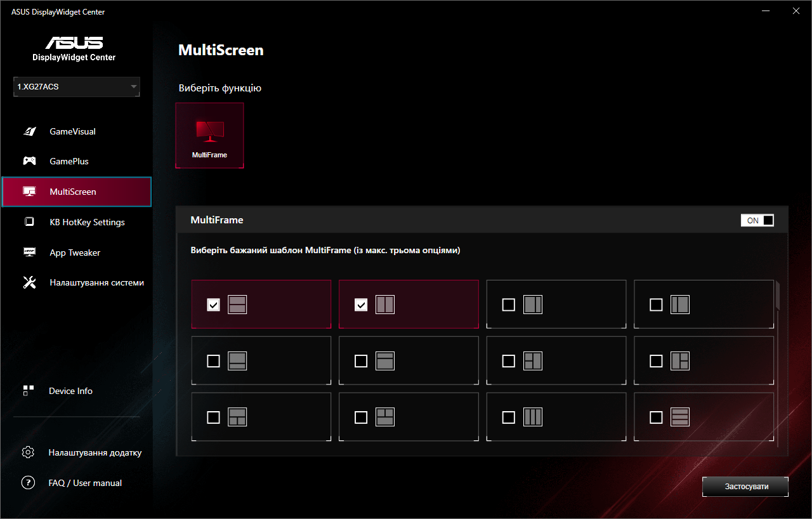The width and height of the screenshot is (812, 519).
Task: Click the MultiFrame panel header title
Action: pos(217,220)
